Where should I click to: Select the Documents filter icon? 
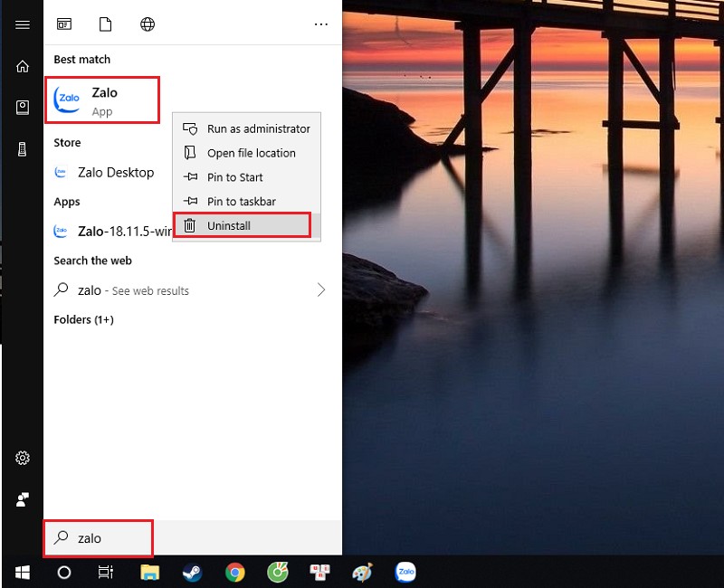pyautogui.click(x=105, y=24)
